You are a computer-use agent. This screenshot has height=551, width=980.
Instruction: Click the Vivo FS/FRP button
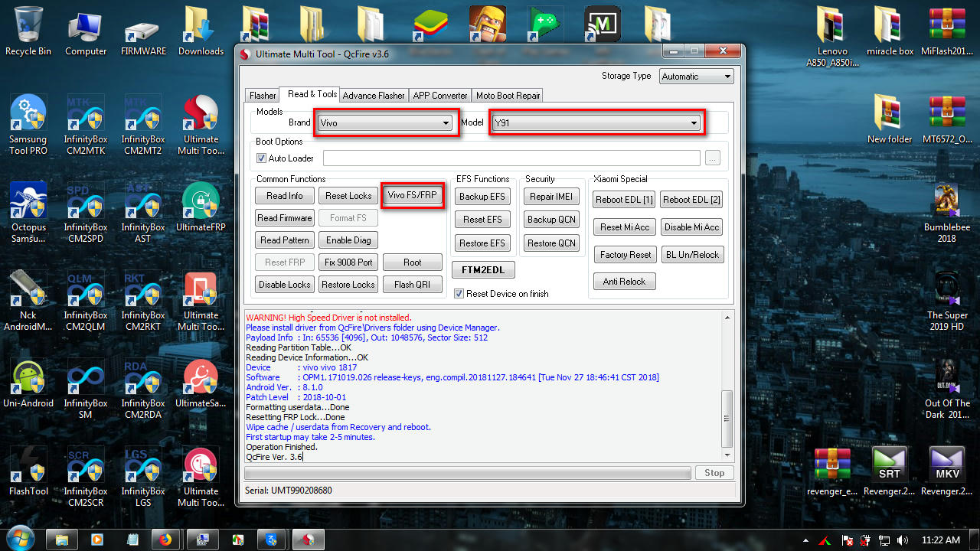coord(412,195)
